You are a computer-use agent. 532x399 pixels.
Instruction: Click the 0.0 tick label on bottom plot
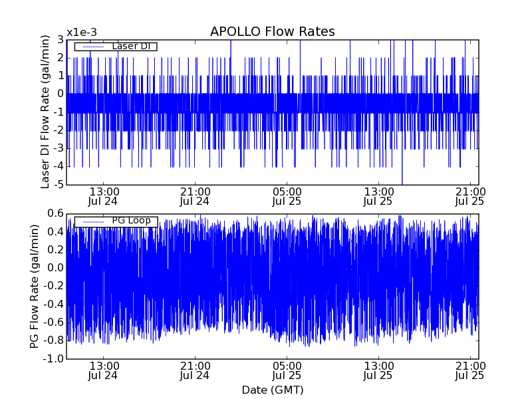point(55,268)
